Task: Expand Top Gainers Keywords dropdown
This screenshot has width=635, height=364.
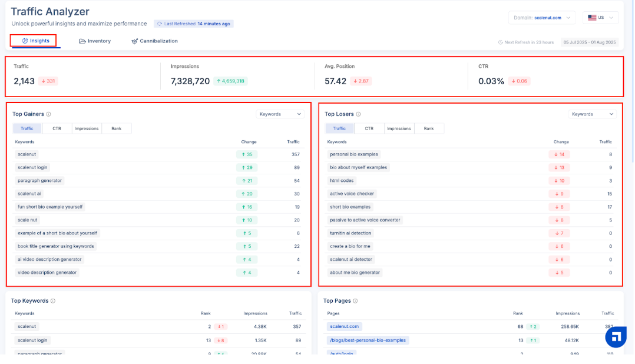Action: tap(280, 114)
